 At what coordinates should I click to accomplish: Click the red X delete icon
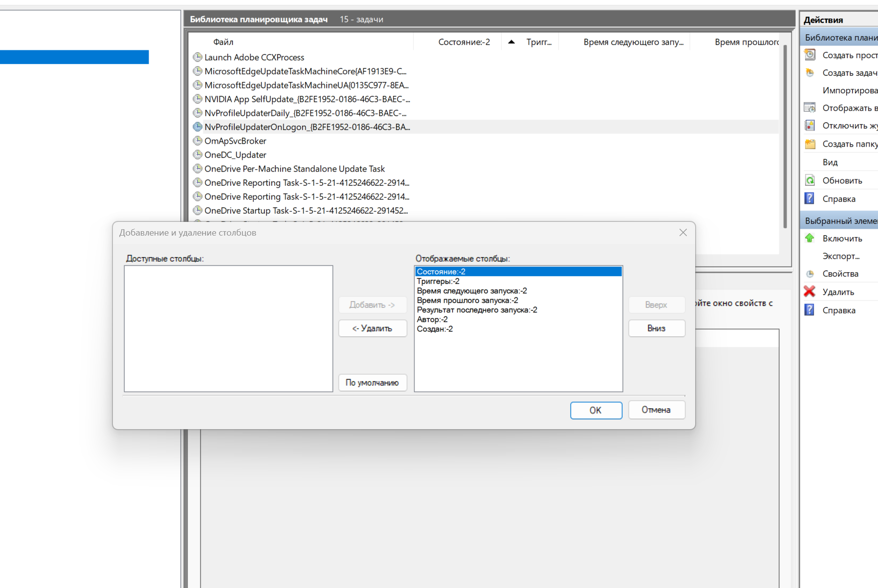(810, 291)
